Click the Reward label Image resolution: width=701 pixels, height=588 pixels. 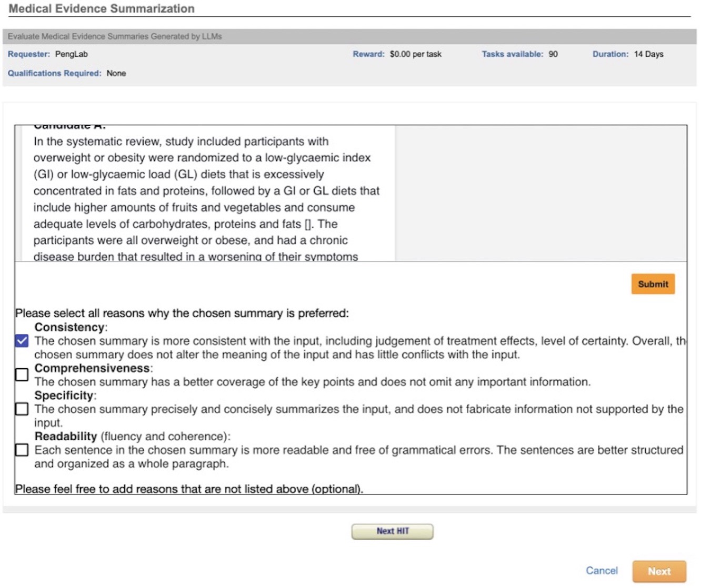[368, 54]
